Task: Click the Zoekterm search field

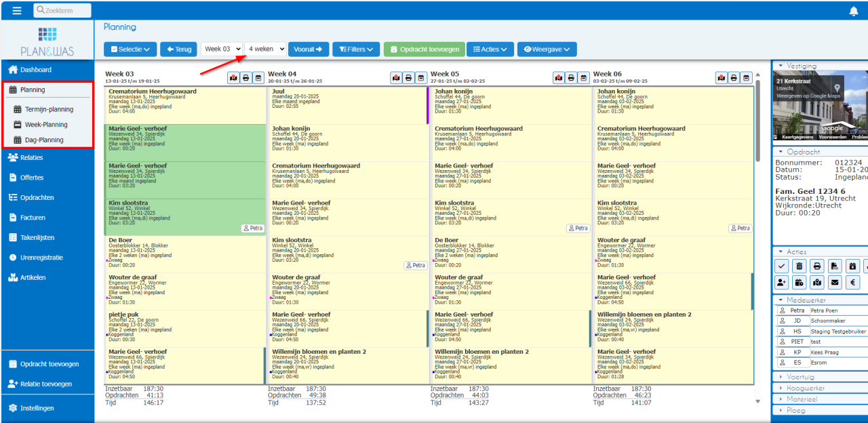Action: (x=62, y=10)
